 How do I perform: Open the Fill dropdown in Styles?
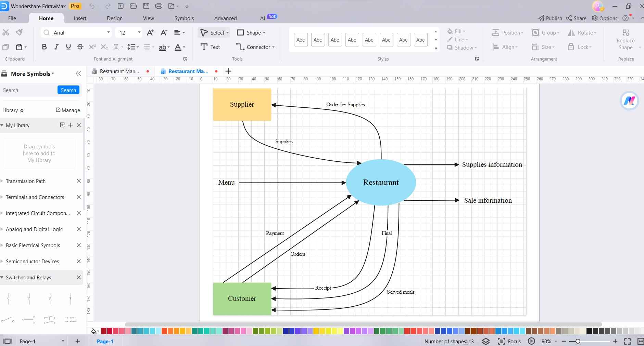point(456,31)
